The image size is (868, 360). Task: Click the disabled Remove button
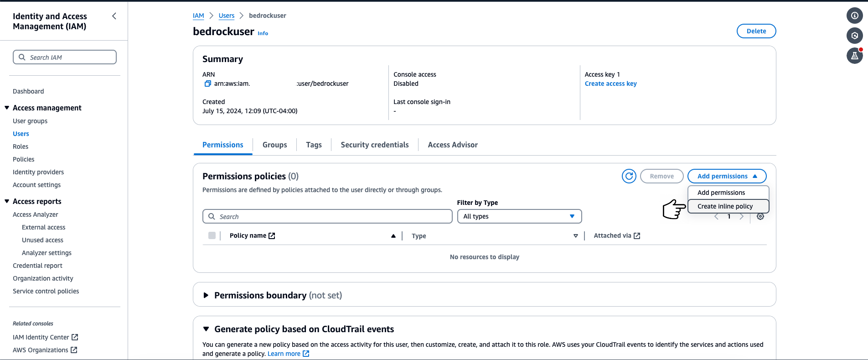pos(661,176)
